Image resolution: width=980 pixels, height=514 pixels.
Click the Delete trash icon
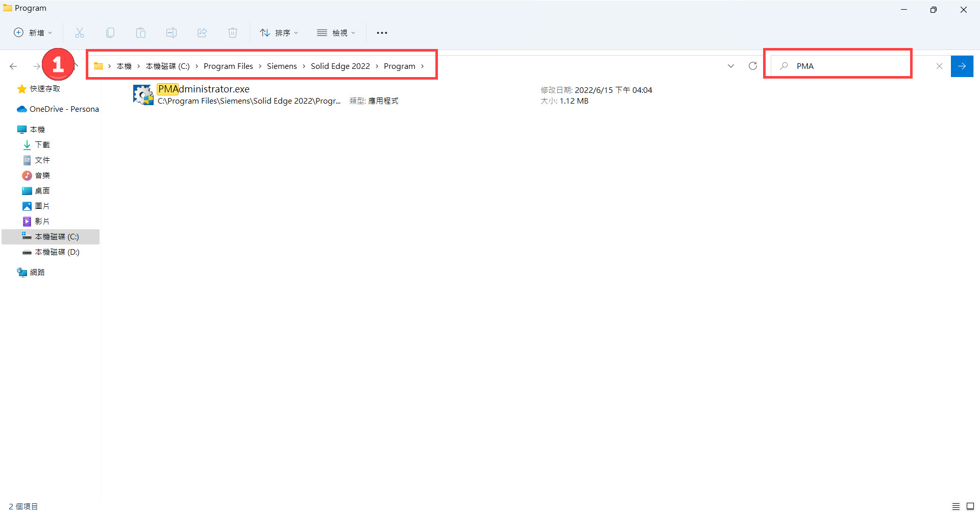(x=233, y=33)
